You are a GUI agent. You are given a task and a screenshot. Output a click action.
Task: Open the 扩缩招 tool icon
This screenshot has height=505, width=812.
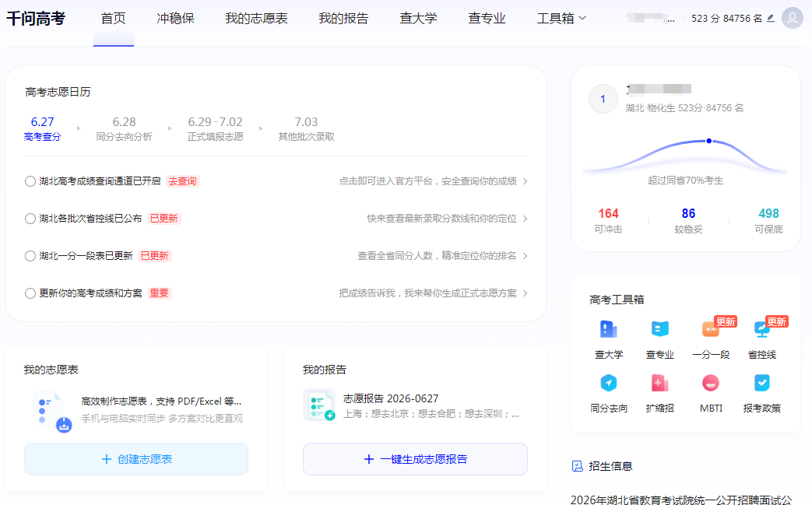point(659,384)
